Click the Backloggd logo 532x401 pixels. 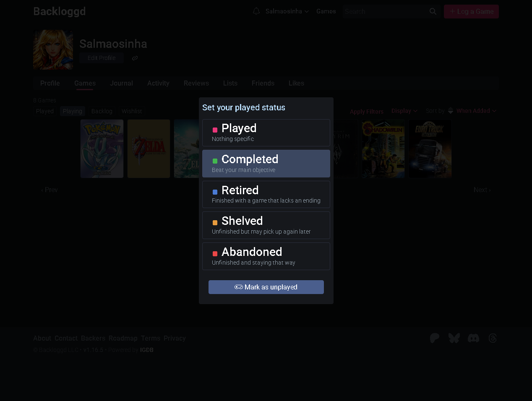pos(60,11)
